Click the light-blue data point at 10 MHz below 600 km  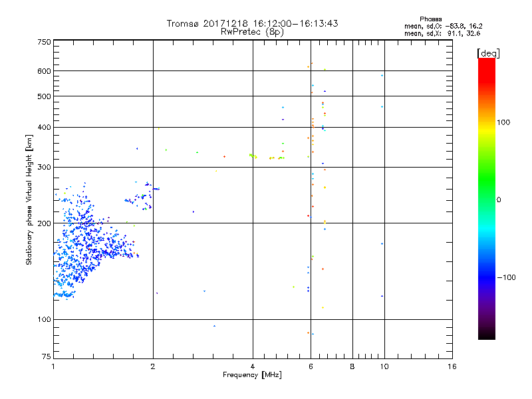click(382, 76)
